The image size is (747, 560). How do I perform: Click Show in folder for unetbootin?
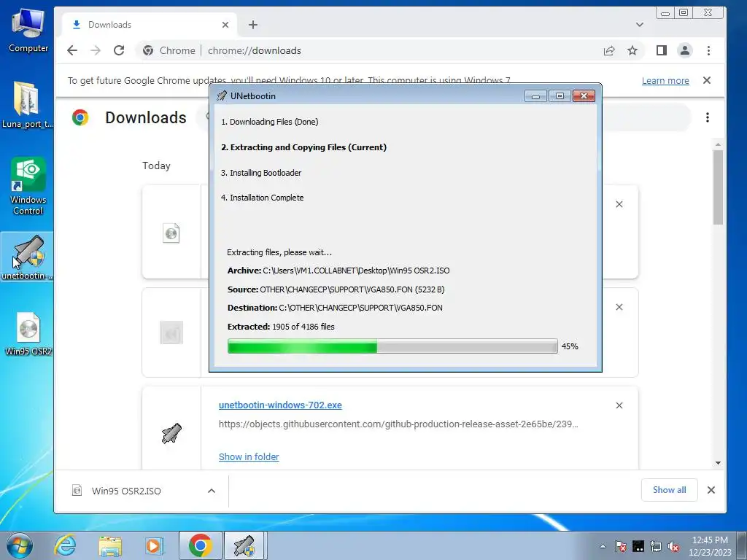pos(249,457)
